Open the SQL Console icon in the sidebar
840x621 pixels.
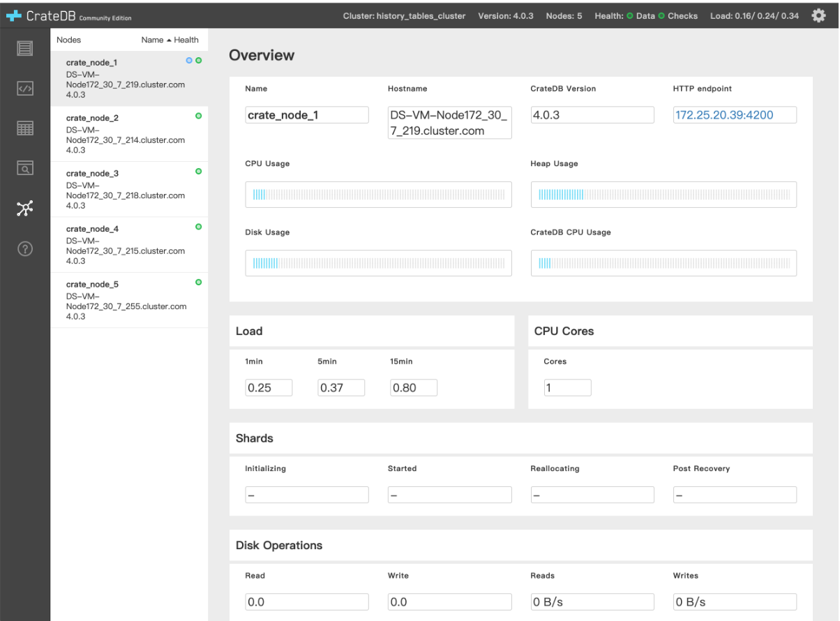tap(25, 88)
